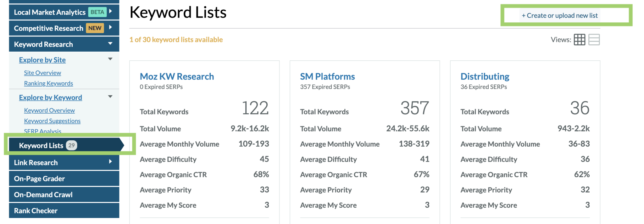Go to On-Page Grader
The image size is (644, 224).
(x=64, y=178)
